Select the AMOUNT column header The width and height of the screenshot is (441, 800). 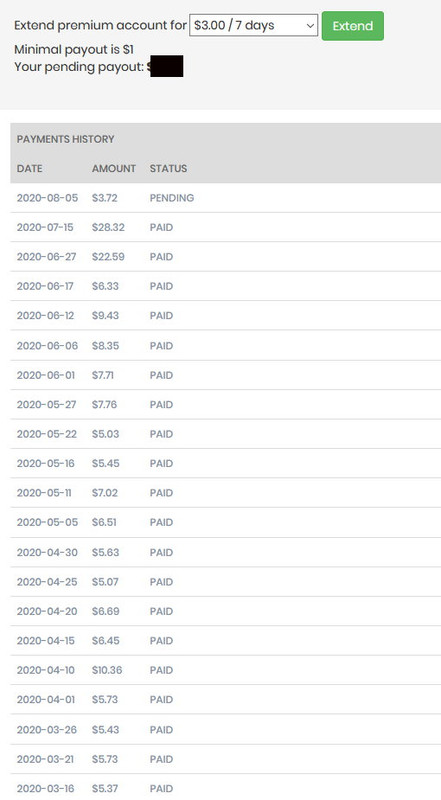(x=114, y=168)
